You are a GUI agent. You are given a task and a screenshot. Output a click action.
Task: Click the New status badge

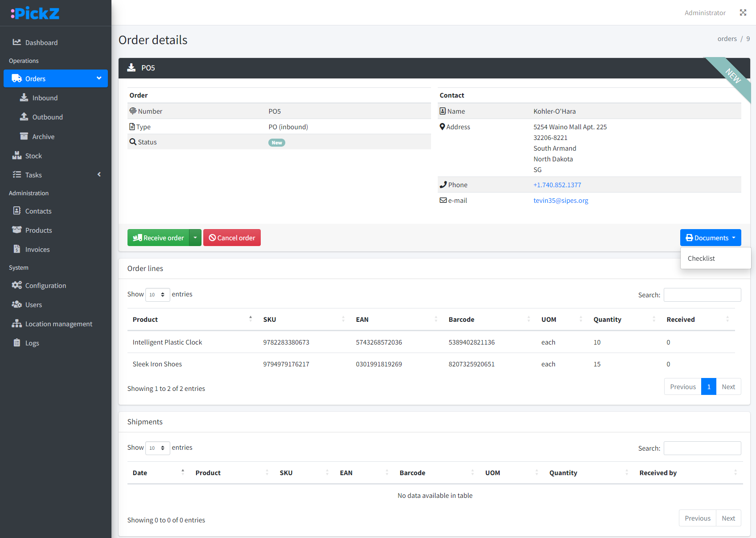click(x=277, y=143)
